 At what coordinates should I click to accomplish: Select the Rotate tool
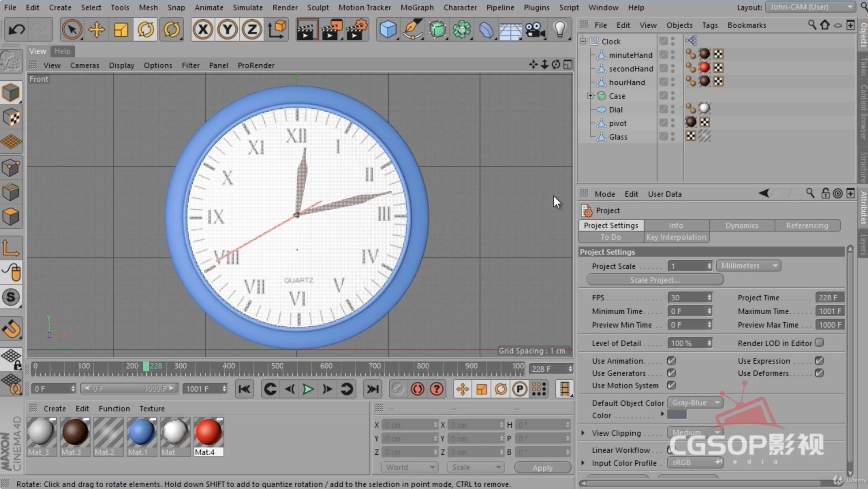pos(145,29)
